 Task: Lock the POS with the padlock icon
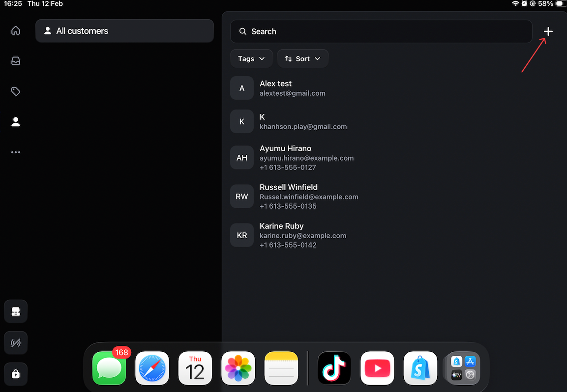click(16, 374)
